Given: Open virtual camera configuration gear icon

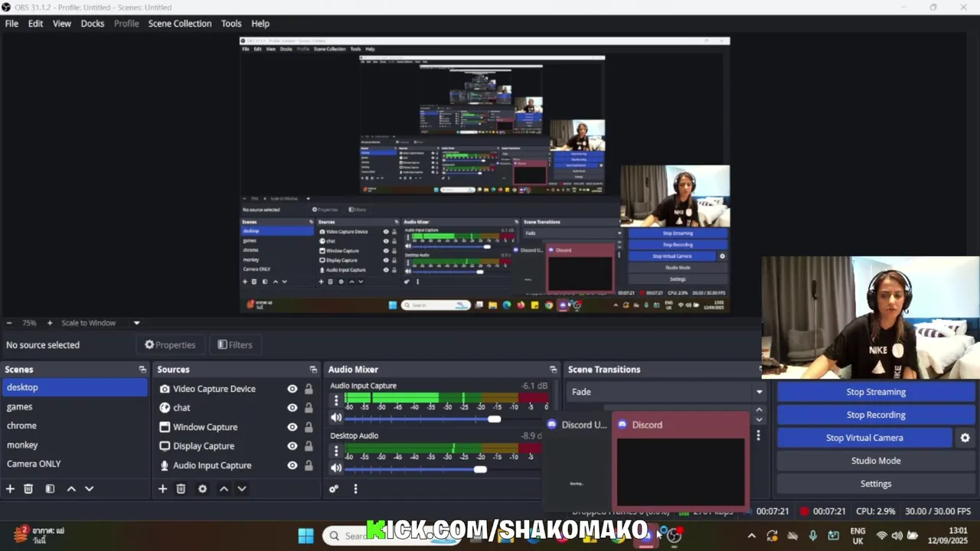Looking at the screenshot, I should pos(965,438).
